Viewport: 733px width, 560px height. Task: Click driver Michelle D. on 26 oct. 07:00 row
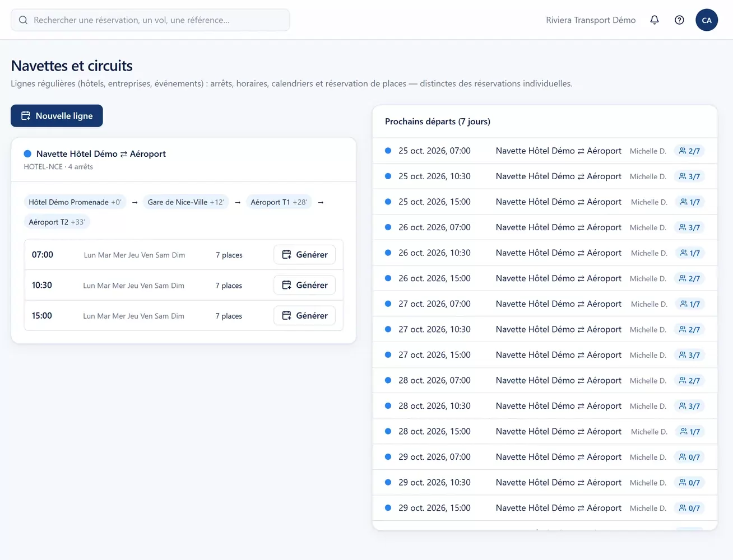(648, 227)
